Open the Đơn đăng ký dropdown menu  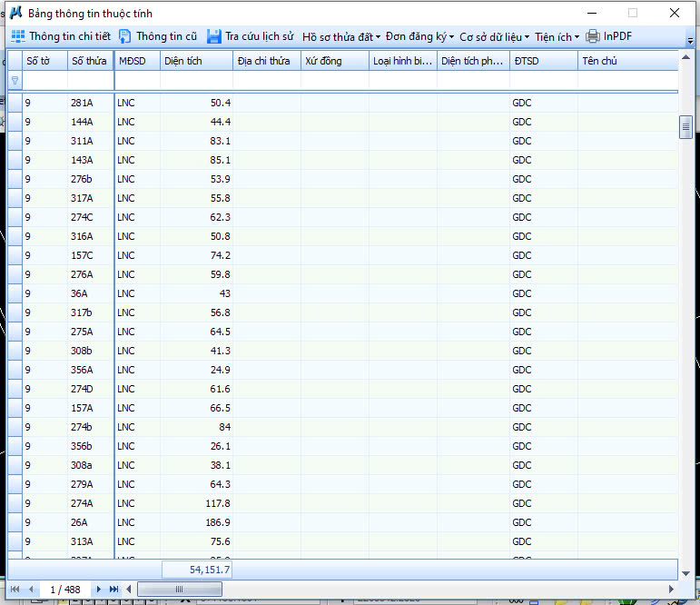tap(419, 37)
